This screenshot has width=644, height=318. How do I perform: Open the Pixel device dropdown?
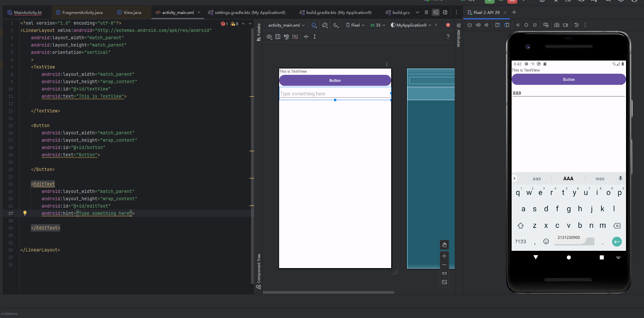pyautogui.click(x=356, y=25)
